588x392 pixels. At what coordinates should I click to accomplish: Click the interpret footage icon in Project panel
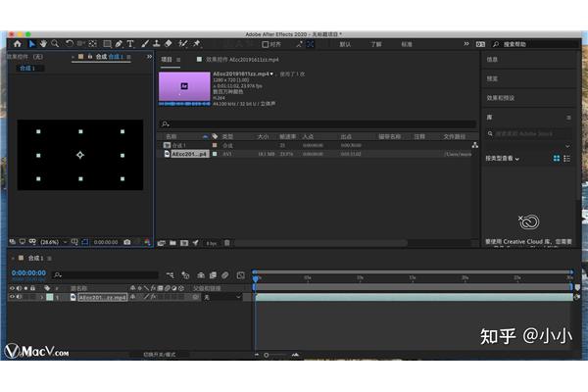pyautogui.click(x=162, y=243)
